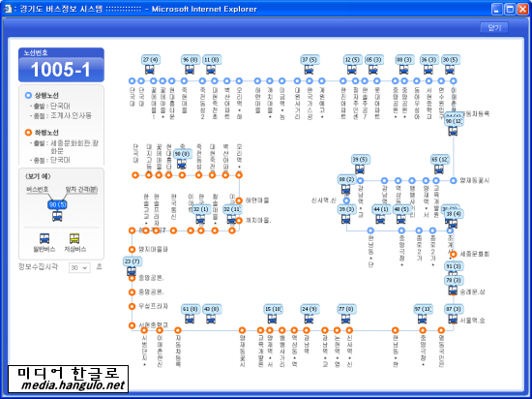Screen dimensions: 532x399
Task: Minimize the Internet Explorer window
Action: click(x=497, y=9)
